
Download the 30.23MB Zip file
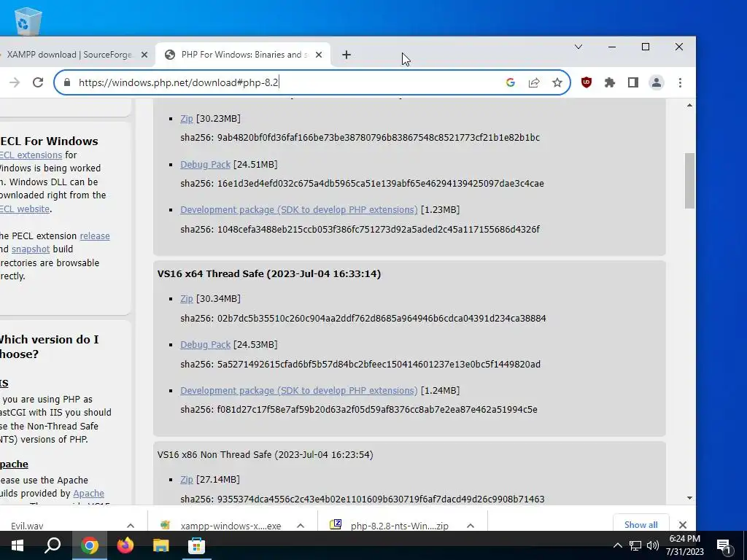pos(186,119)
